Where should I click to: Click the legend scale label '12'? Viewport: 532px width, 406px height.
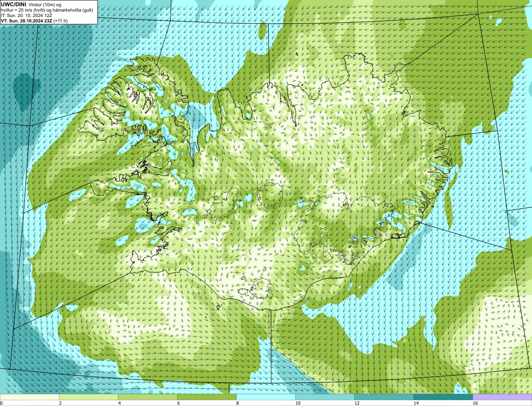pos(357,403)
